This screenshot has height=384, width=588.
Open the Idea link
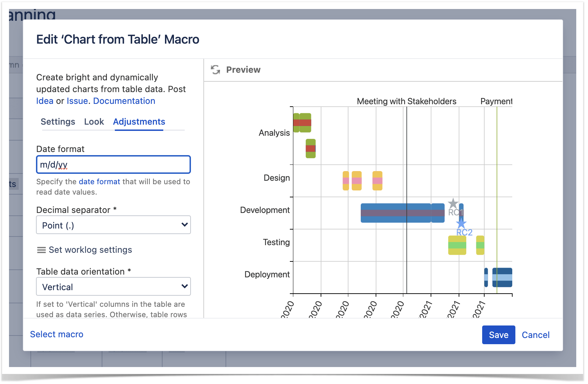[x=45, y=101]
